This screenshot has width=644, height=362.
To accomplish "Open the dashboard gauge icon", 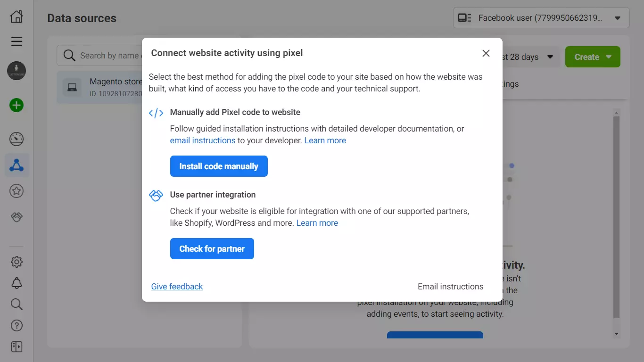I will pyautogui.click(x=17, y=139).
